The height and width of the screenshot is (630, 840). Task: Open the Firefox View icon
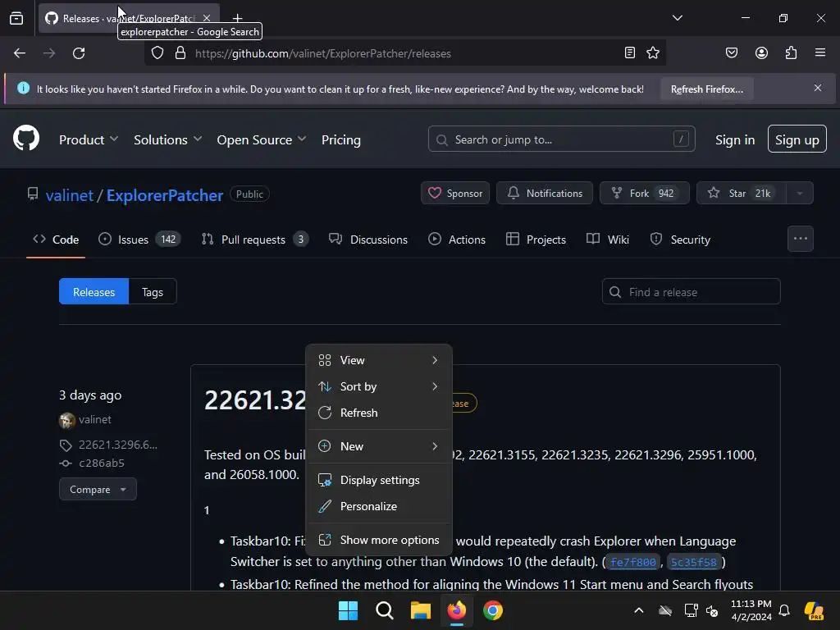16,18
